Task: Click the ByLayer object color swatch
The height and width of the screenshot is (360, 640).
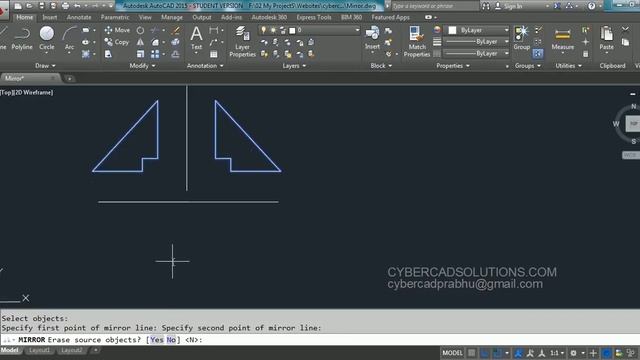Action: [x=452, y=30]
